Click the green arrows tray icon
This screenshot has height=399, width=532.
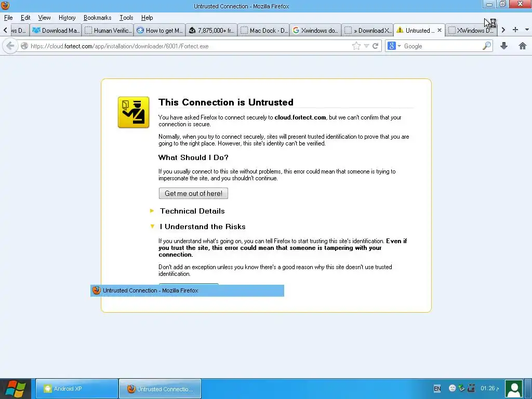[x=461, y=388]
